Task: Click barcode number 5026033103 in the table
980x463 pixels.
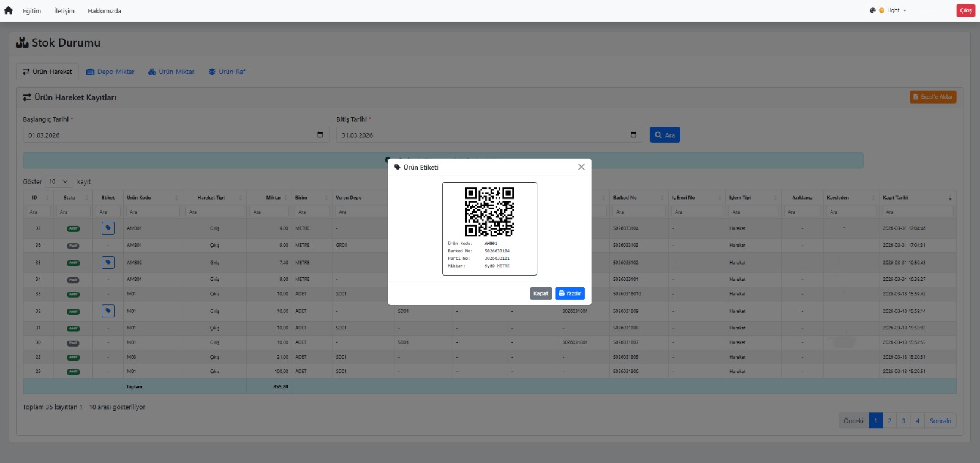Action: coord(626,245)
